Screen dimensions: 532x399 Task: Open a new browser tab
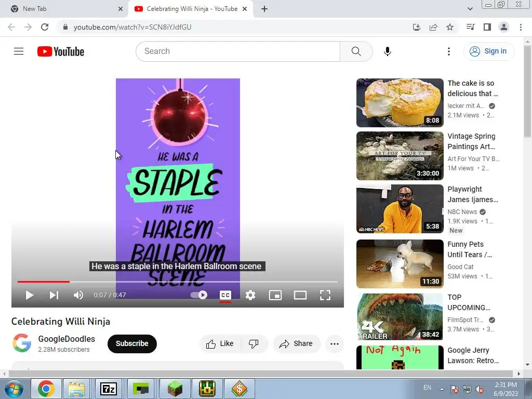[264, 9]
